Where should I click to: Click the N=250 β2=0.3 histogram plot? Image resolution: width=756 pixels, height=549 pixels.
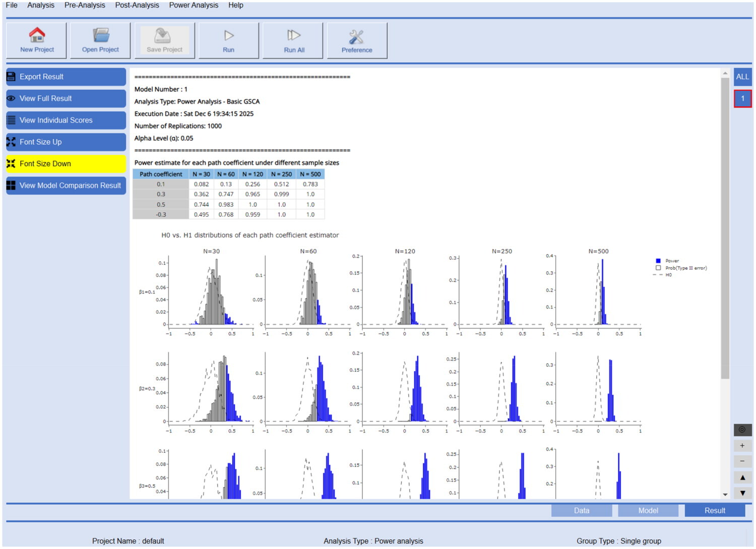[501, 388]
